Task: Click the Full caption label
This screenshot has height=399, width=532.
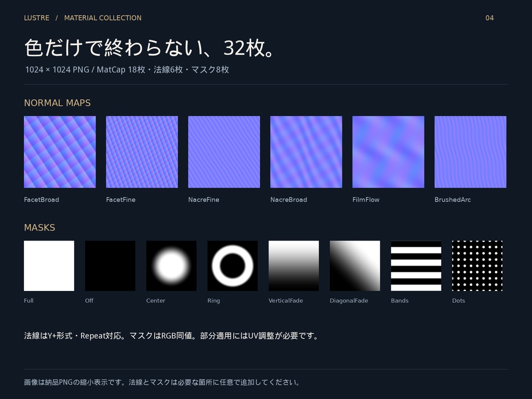Action: click(x=29, y=301)
